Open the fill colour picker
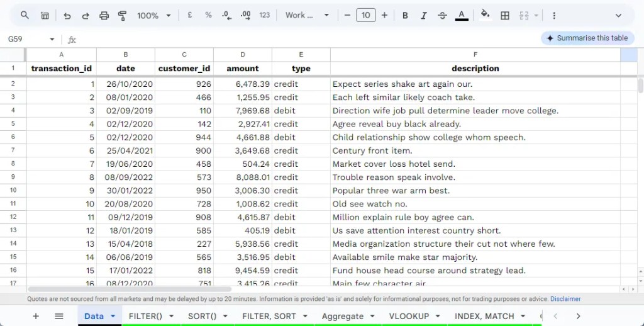 484,15
